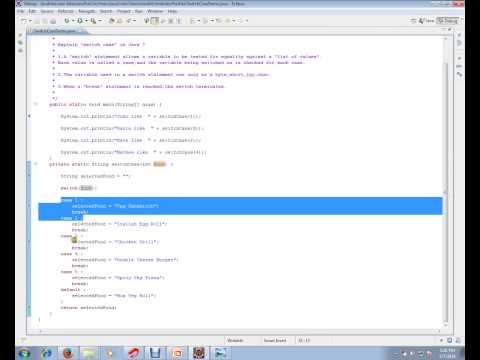Image resolution: width=480 pixels, height=360 pixels.
Task: Click the green Run toolbar icon
Action: [x=80, y=21]
